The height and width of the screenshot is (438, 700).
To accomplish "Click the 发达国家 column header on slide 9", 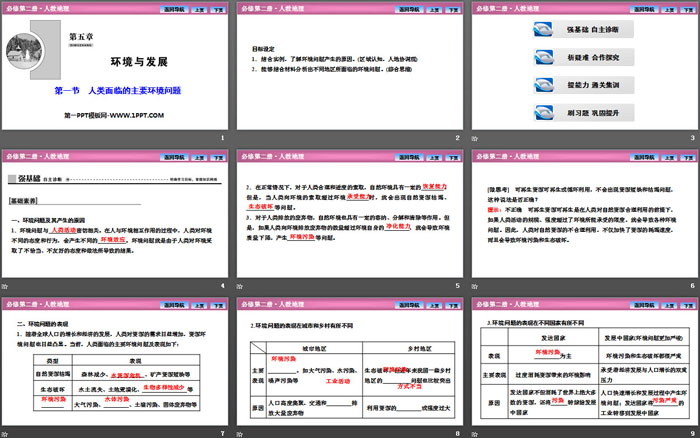I will pyautogui.click(x=553, y=338).
